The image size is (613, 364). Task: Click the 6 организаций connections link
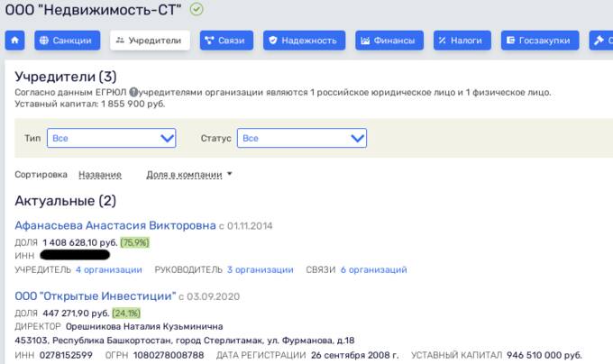coord(373,269)
